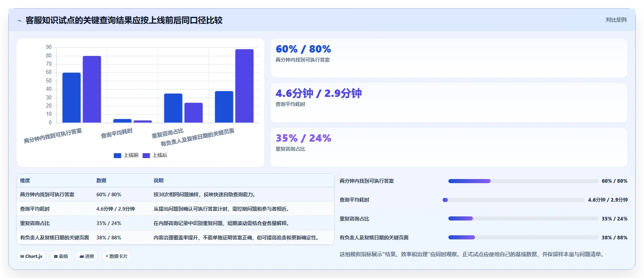Click the header title 客服知识试点的关键查询结果
The width and height of the screenshot is (644, 278).
[124, 21]
